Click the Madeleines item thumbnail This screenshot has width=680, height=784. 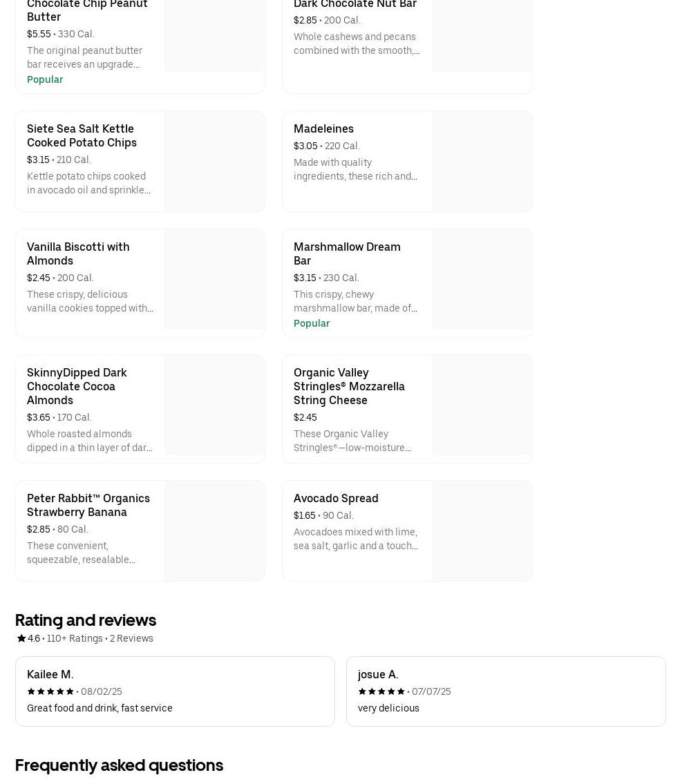[481, 161]
